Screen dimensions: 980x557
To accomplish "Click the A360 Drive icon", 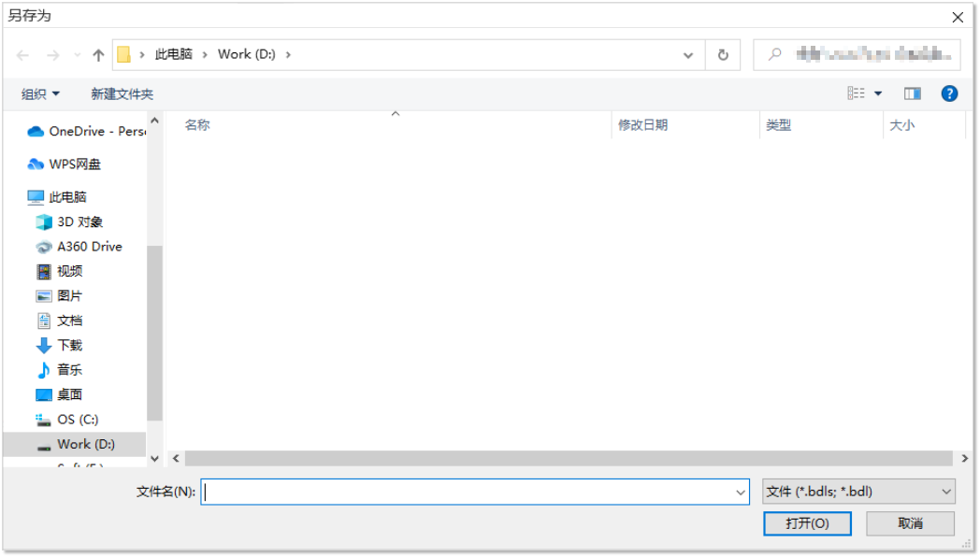I will pyautogui.click(x=44, y=248).
